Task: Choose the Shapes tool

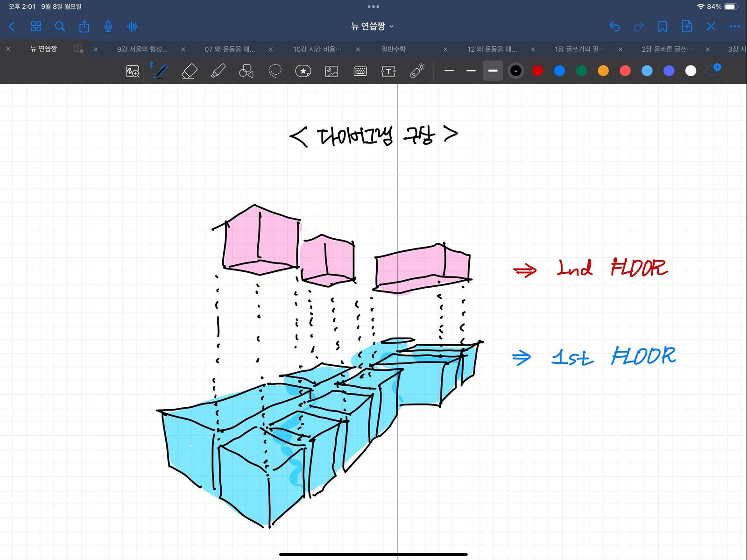Action: pyautogui.click(x=246, y=71)
